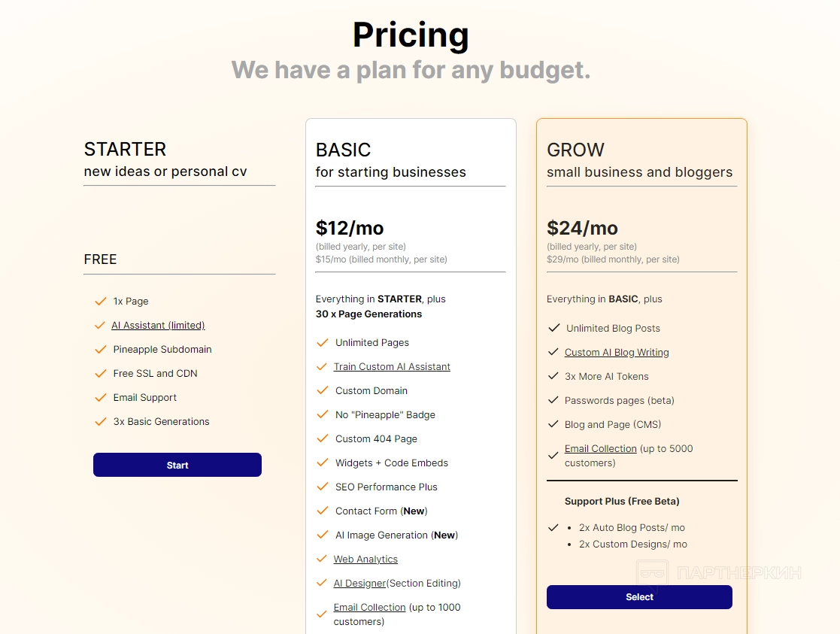Screen dimensions: 840x634
Task: Click the Custom AI Blog Writing link
Action: coord(617,353)
